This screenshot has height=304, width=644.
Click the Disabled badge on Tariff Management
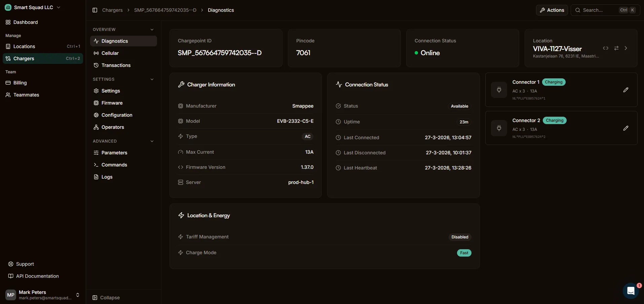coord(459,237)
